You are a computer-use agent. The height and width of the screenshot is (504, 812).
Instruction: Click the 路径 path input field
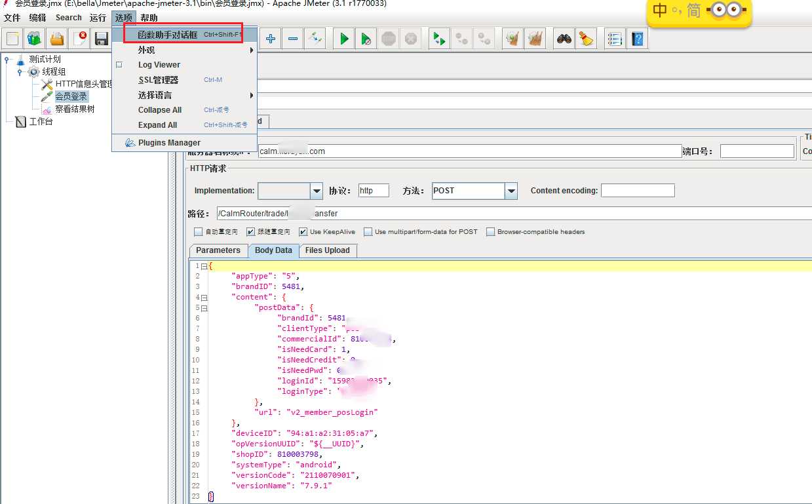pos(514,214)
